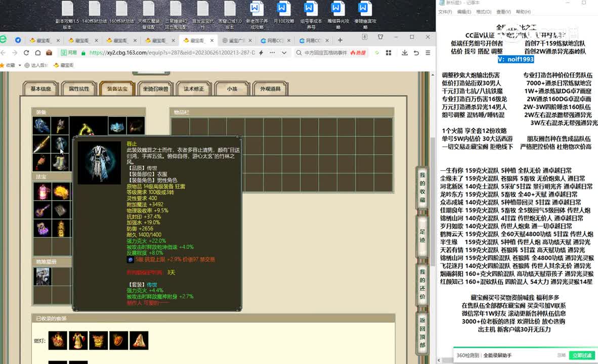This screenshot has height=364, width=598.
Task: Open Notepad 格式(O) menu
Action: pos(484,12)
